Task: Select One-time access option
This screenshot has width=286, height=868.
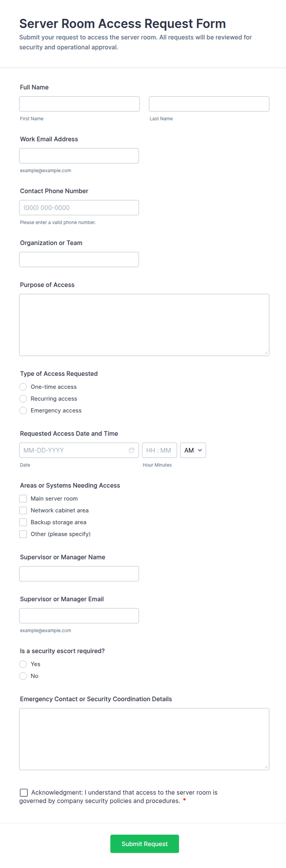Action: point(23,387)
